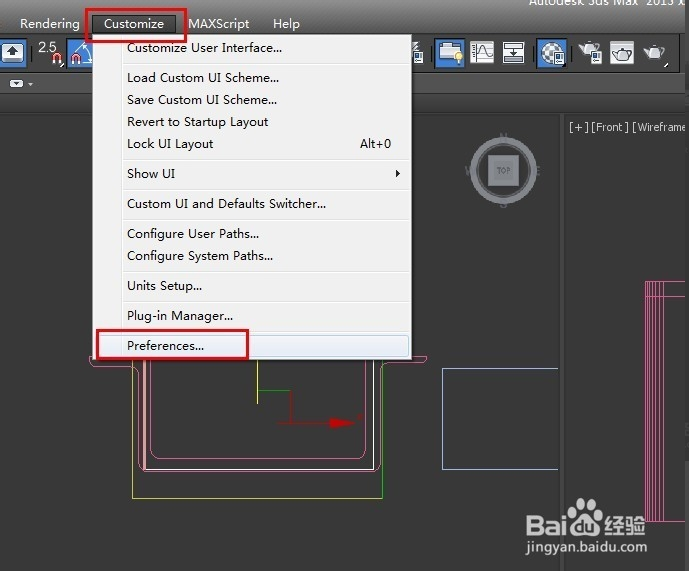Open Rendered Frame Window teapot icon
Viewport: 689px width, 571px height.
pos(622,53)
